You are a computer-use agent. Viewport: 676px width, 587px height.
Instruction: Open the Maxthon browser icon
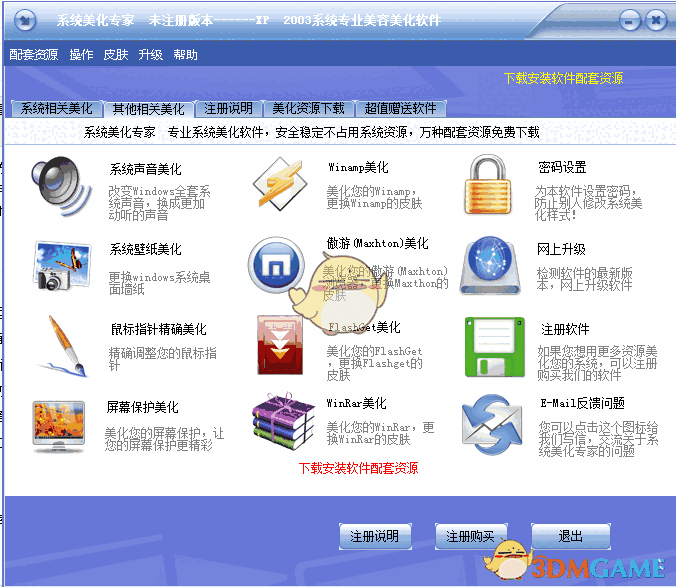(276, 264)
